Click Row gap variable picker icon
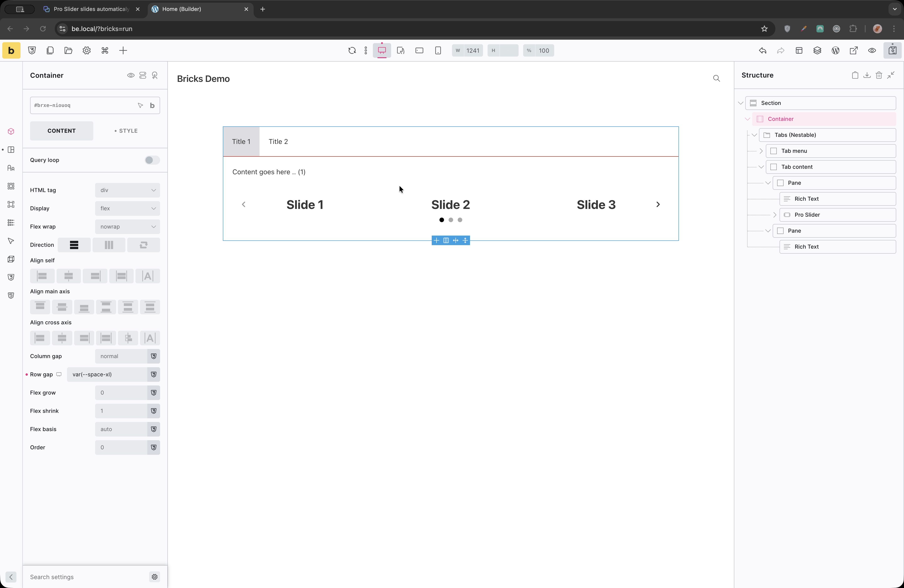Image resolution: width=904 pixels, height=588 pixels. (154, 375)
